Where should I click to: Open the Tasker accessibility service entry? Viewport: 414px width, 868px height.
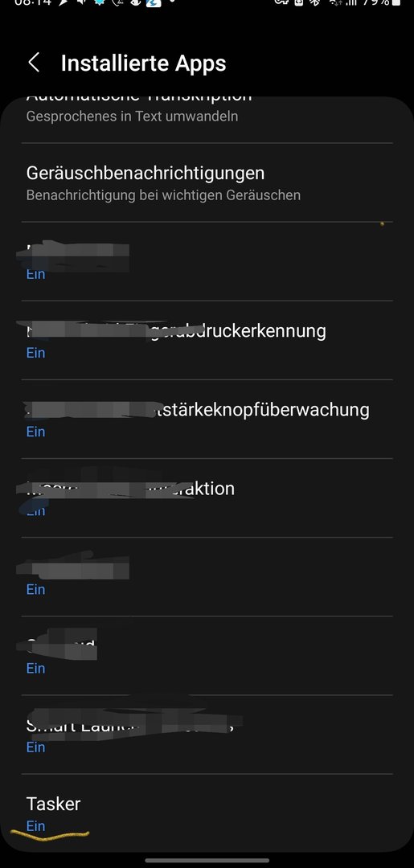tap(207, 813)
